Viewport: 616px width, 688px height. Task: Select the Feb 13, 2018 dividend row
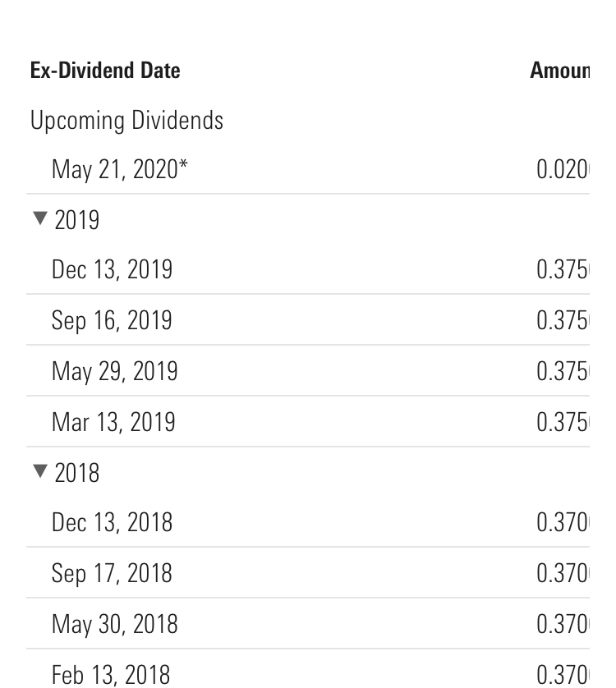(x=111, y=674)
